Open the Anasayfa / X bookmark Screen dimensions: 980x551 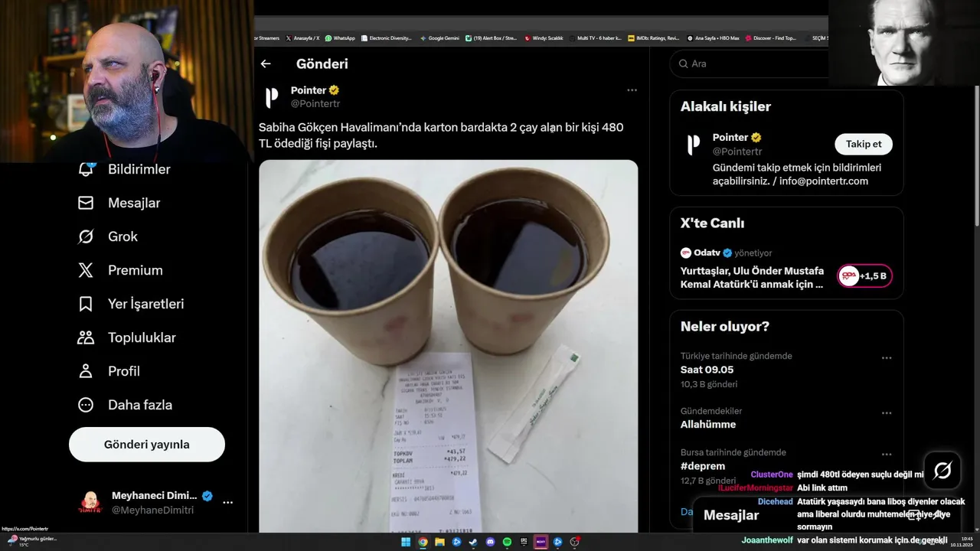302,38
